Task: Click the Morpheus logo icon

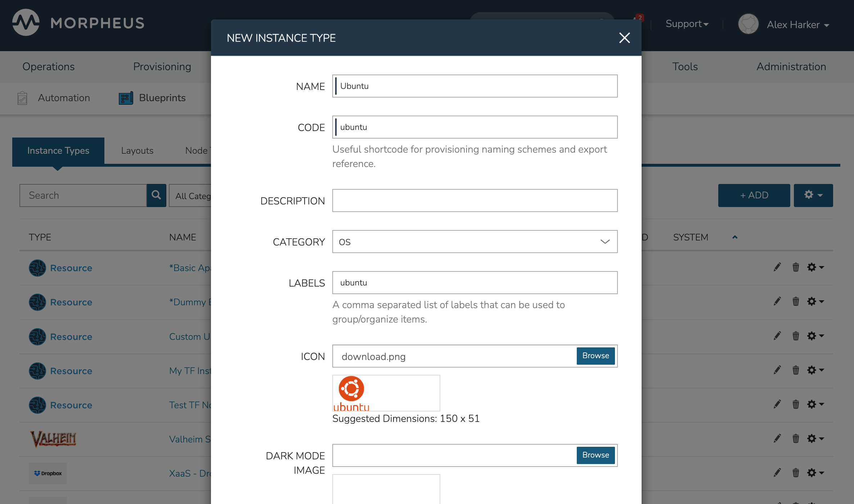Action: (x=26, y=23)
